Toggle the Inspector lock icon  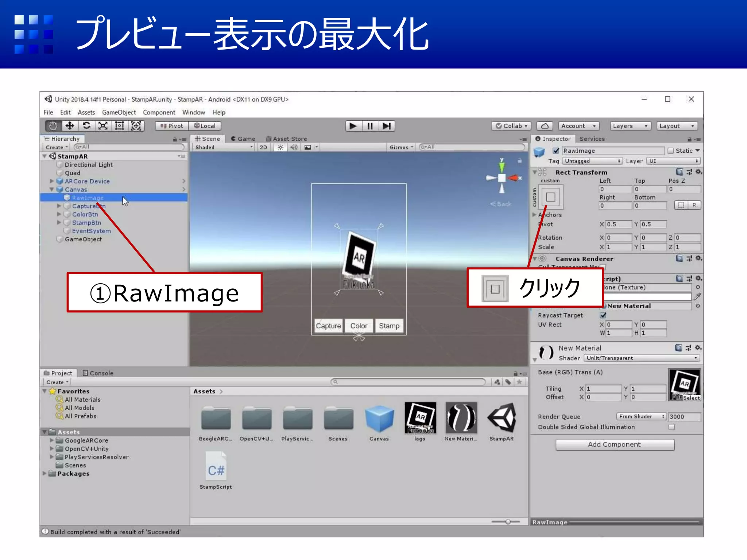pos(689,139)
